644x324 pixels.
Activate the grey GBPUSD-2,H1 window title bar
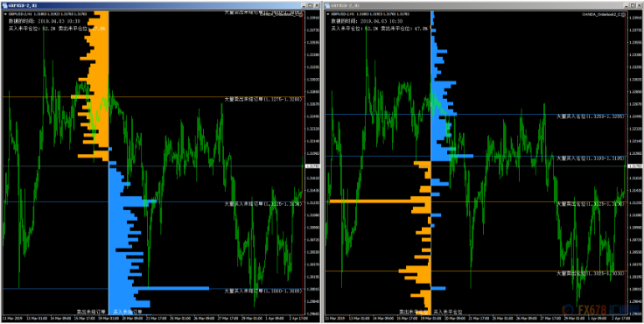point(472,6)
